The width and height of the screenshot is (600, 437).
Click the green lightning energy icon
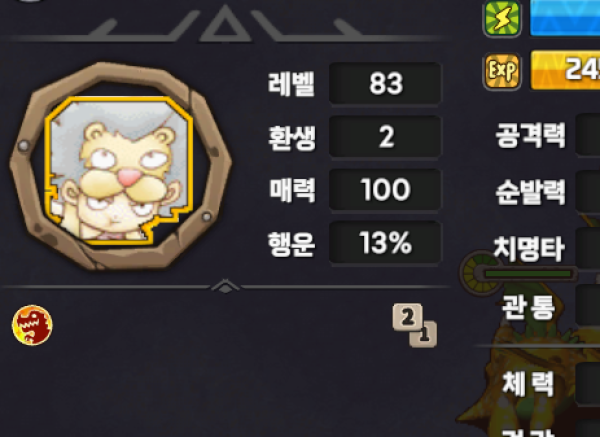coord(502,18)
